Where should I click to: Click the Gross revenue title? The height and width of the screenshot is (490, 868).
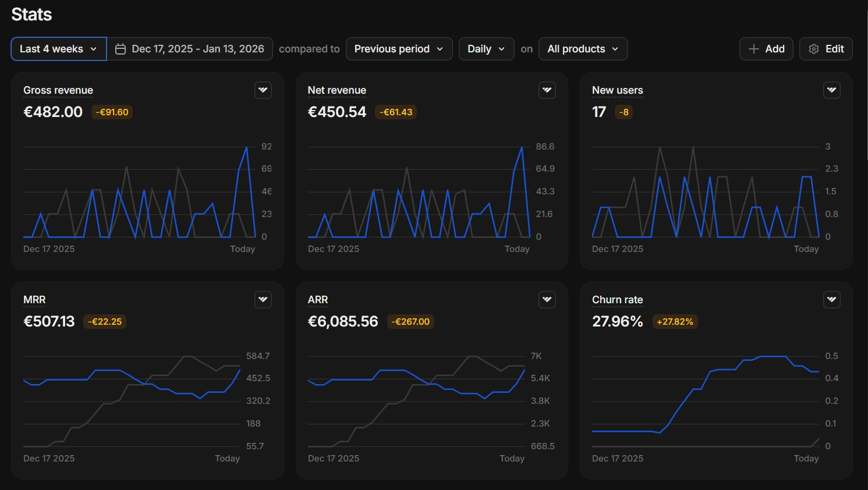58,90
